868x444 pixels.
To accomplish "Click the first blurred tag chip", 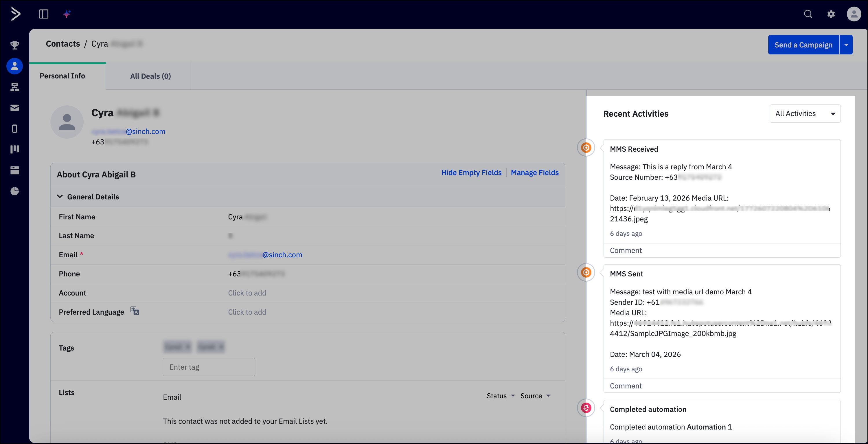I will click(x=177, y=346).
